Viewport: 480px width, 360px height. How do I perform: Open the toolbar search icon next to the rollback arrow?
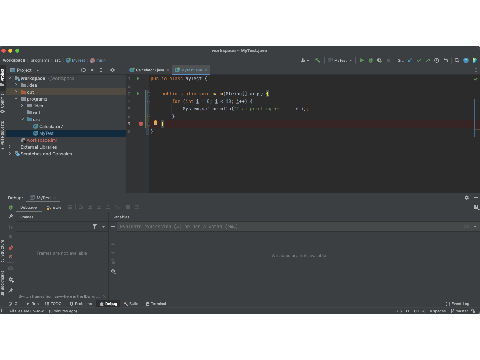point(457,60)
